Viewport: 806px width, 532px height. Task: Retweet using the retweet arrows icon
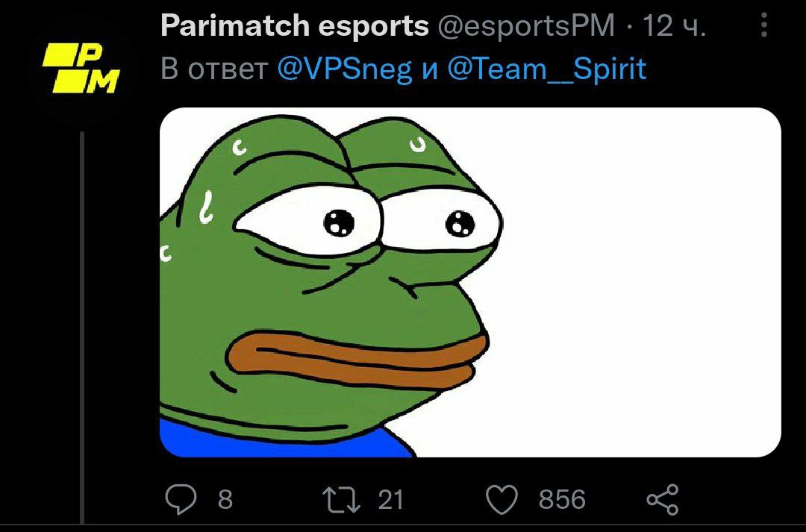coord(341,500)
